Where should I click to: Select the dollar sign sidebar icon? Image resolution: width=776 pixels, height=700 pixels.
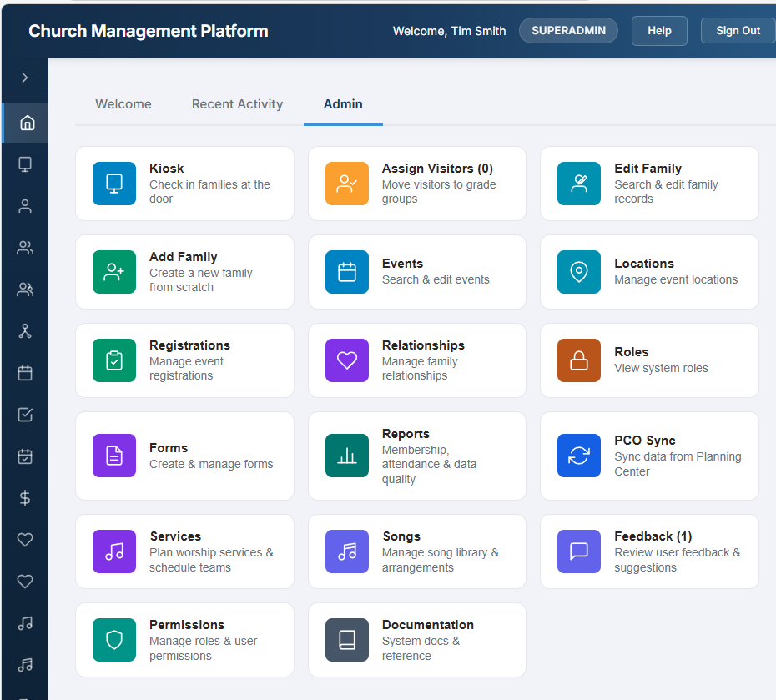(24, 497)
